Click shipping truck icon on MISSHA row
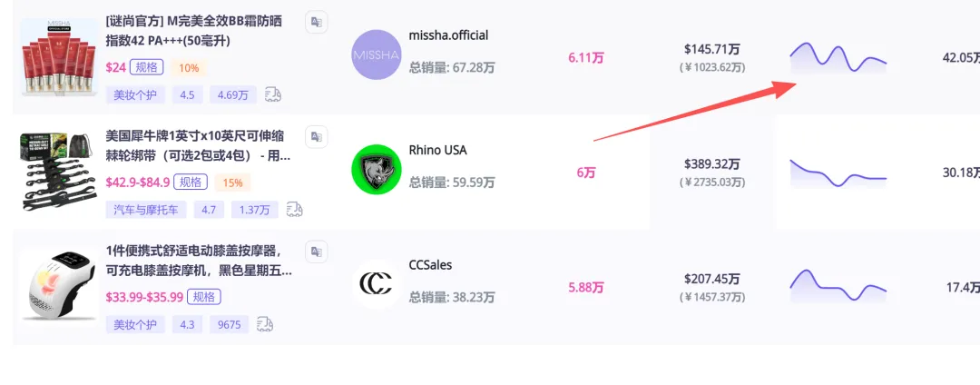 pos(273,94)
